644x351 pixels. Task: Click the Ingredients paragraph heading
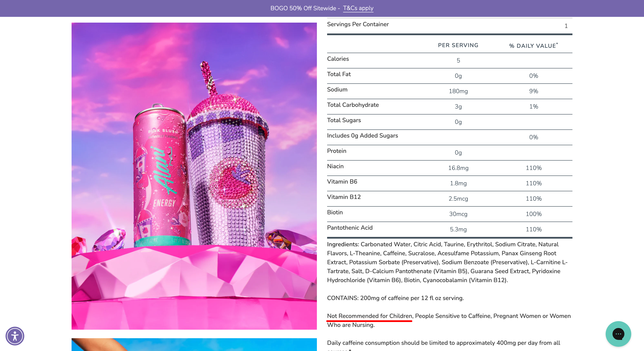(343, 244)
